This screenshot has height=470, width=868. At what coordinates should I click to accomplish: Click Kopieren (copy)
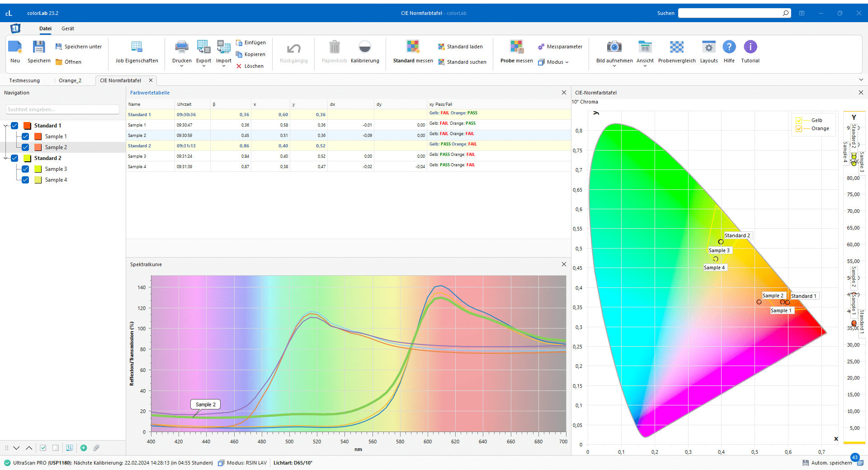[x=251, y=54]
